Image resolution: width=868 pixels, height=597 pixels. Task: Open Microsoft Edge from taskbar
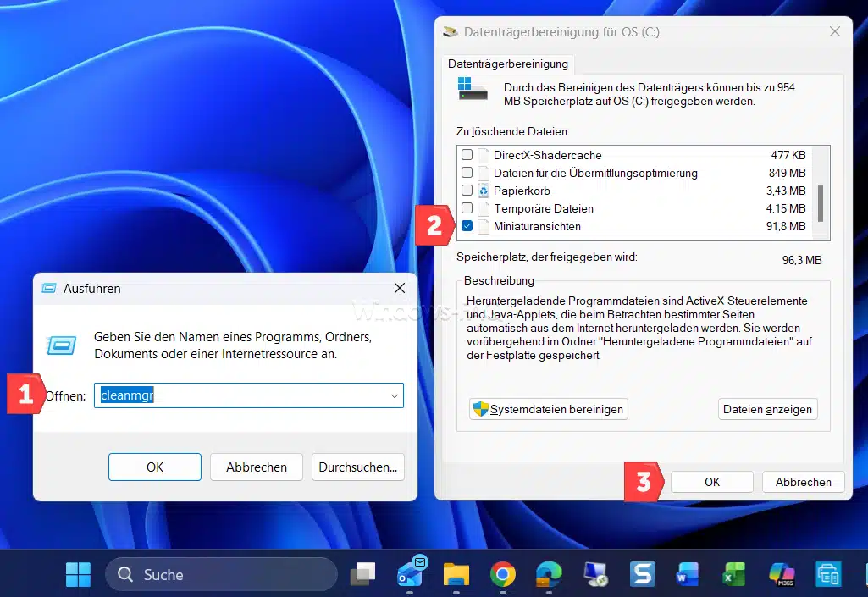[x=549, y=574]
